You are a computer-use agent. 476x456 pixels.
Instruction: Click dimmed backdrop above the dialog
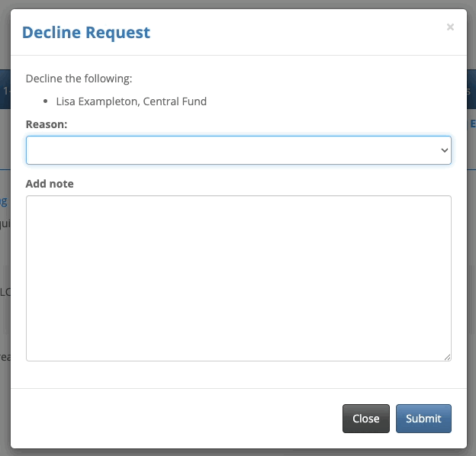tap(238, 4)
